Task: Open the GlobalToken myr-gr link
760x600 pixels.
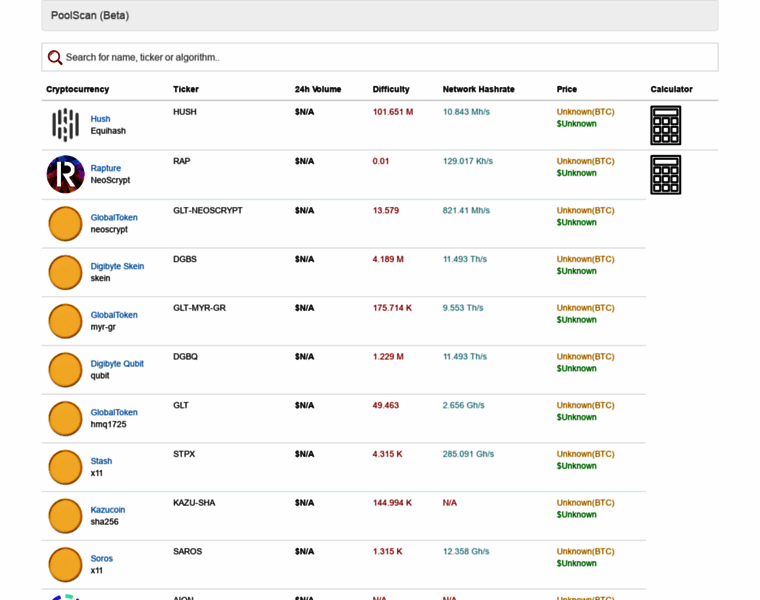Action: 114,315
